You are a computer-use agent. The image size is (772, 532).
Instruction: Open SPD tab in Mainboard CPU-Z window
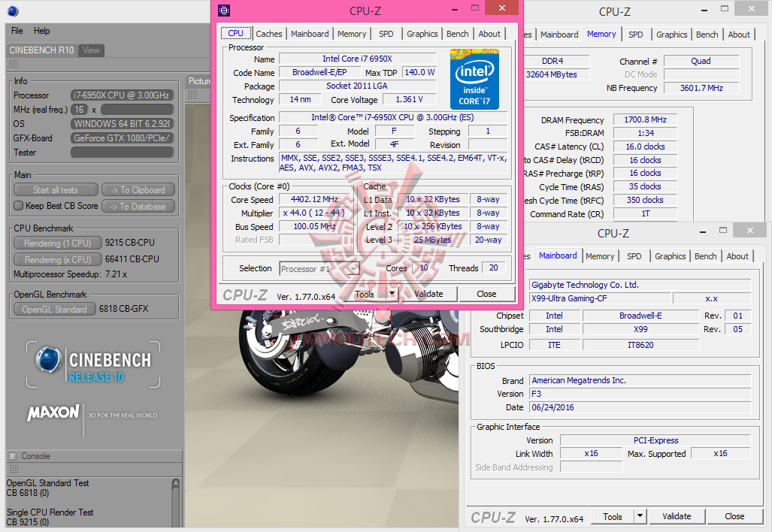[x=634, y=256]
